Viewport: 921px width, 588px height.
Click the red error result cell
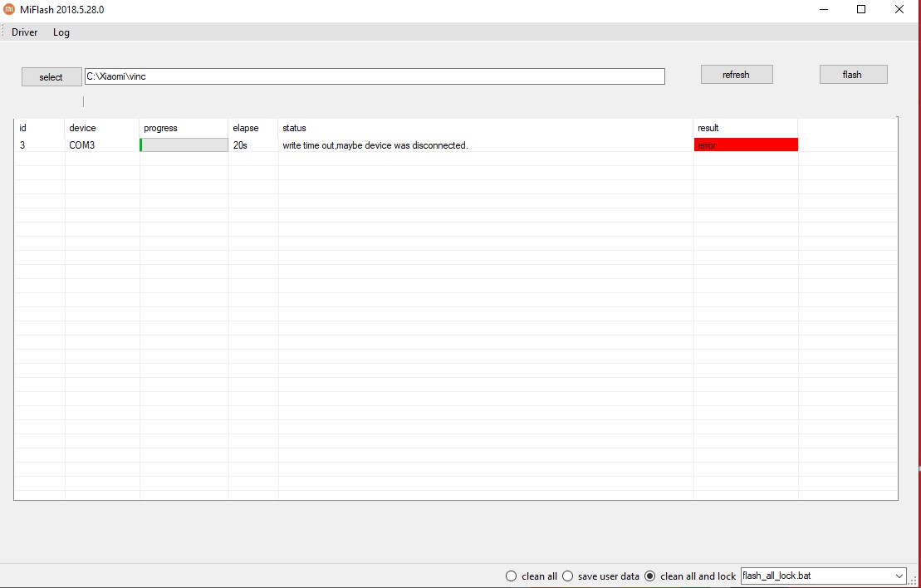tap(746, 145)
